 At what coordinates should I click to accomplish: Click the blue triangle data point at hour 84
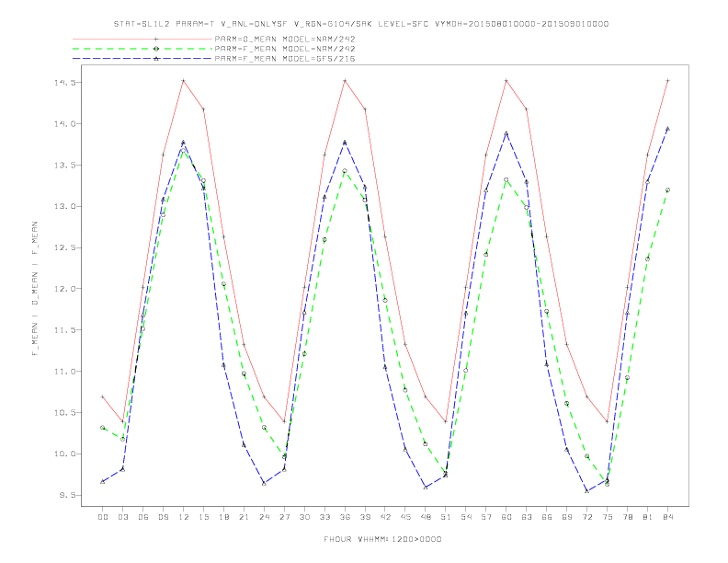pyautogui.click(x=668, y=129)
